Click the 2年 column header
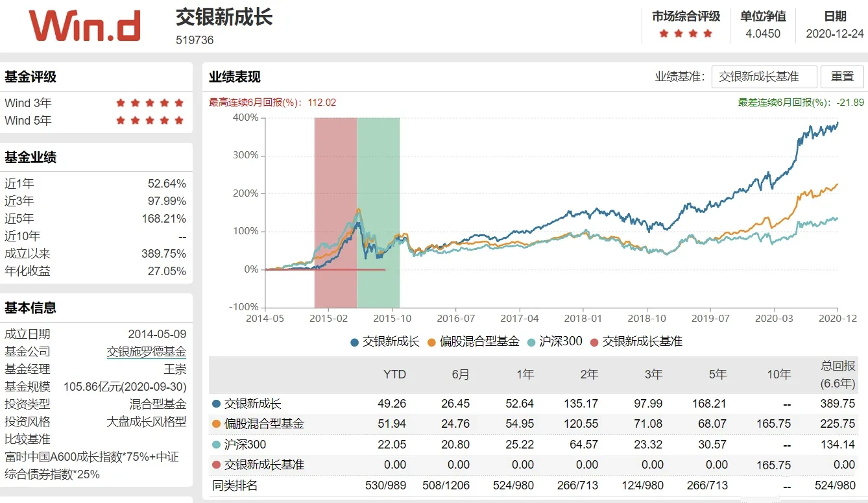Screen dimensions: 868x503 [x=588, y=374]
